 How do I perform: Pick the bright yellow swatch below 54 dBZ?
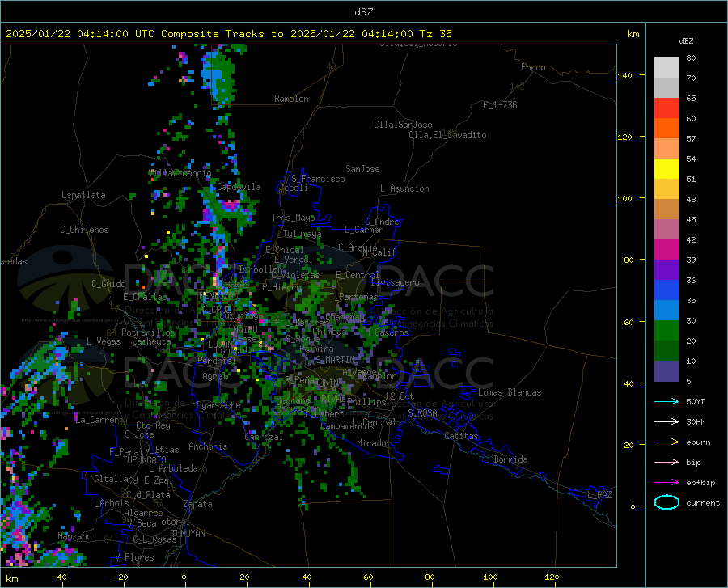click(x=667, y=169)
